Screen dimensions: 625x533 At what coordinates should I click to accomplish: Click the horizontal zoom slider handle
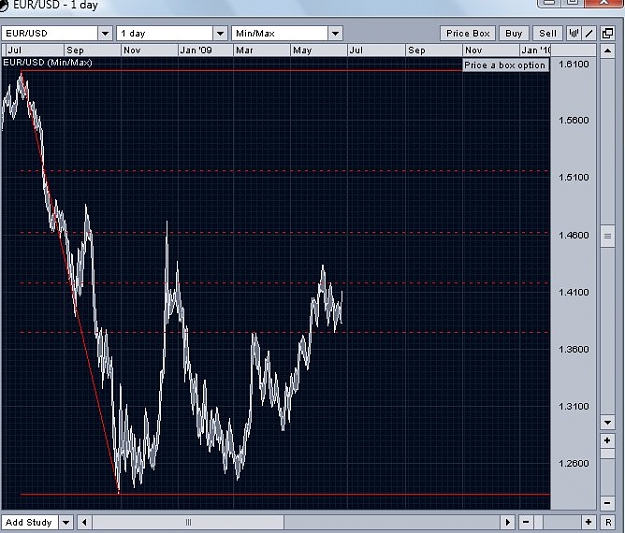pyautogui.click(x=539, y=522)
